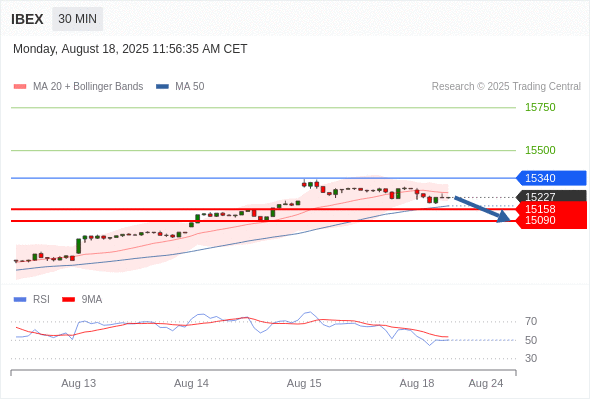
Task: Select the RSI 30 axis label
Action: tap(531, 358)
